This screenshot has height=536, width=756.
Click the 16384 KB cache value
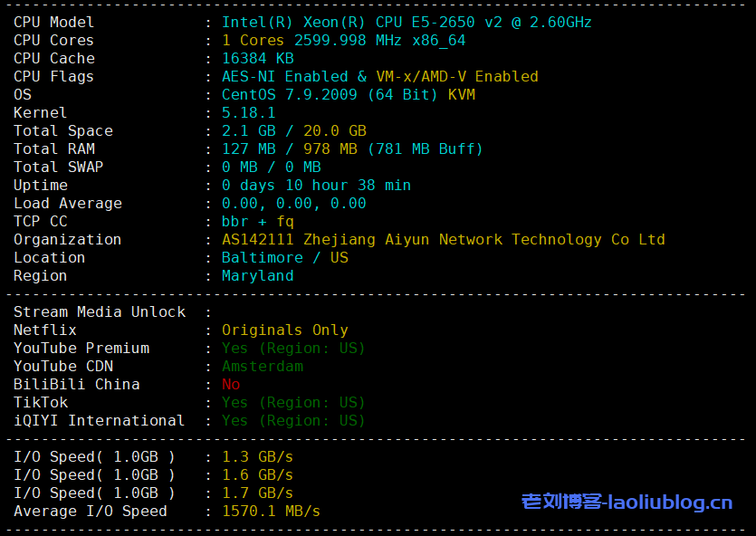(x=257, y=58)
